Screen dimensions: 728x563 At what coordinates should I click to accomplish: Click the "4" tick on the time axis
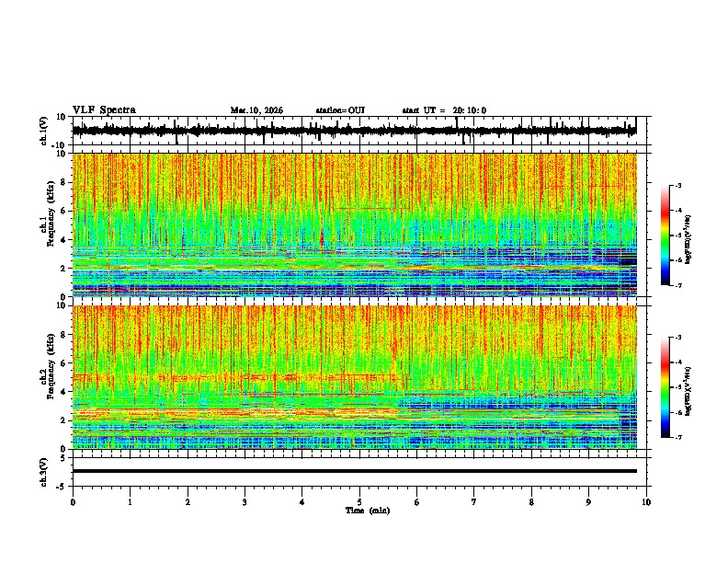[x=302, y=502]
